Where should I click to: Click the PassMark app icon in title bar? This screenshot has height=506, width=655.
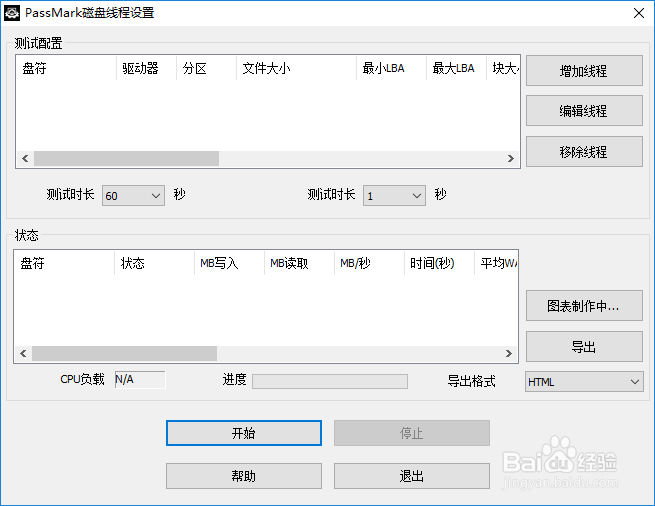click(12, 13)
